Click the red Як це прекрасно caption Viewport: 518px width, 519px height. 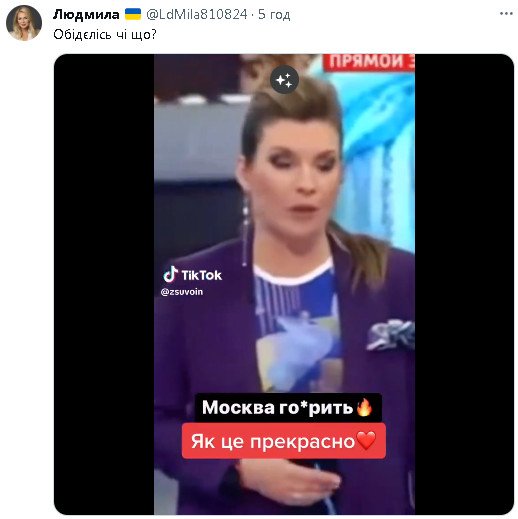click(284, 441)
